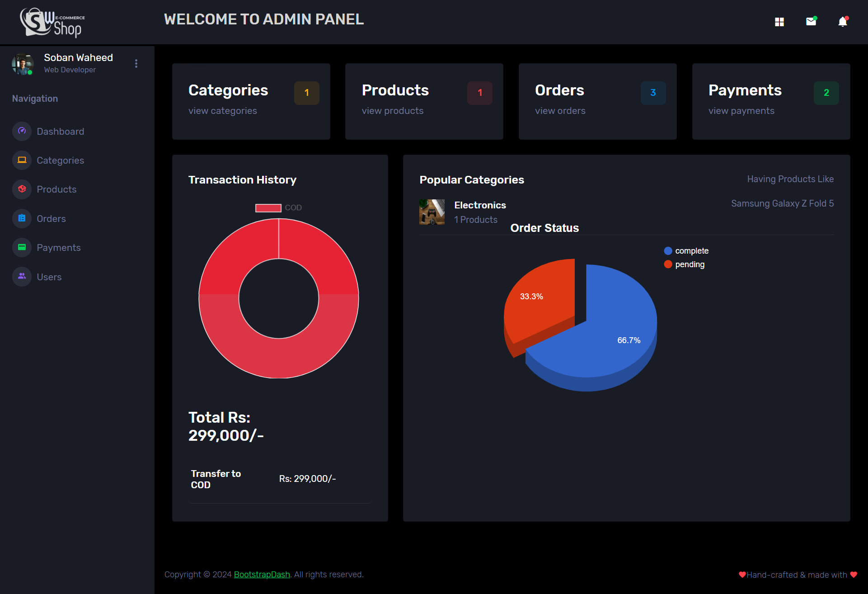Open the BootstrapDash footer link
Viewport: 868px width, 594px height.
click(262, 575)
